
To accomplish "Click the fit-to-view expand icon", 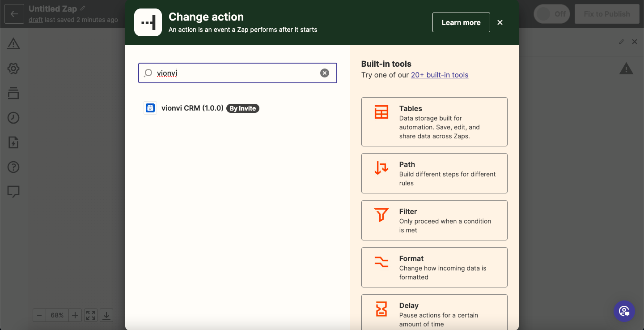I will pos(91,315).
